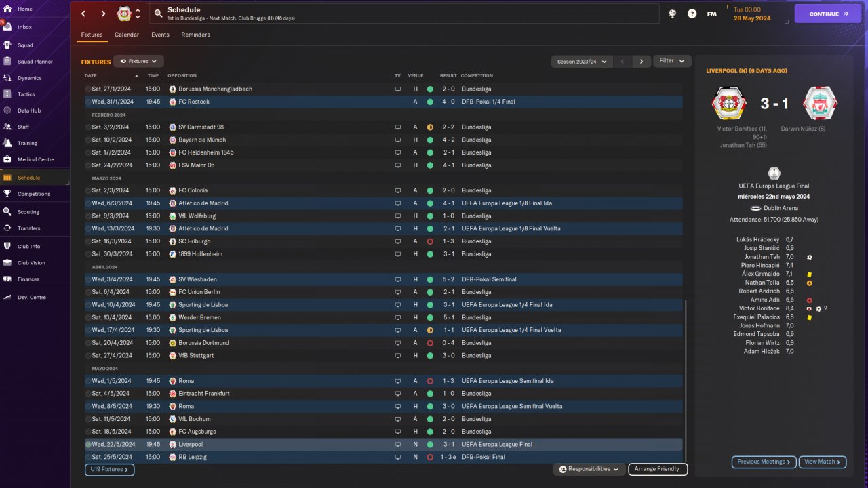Tick the check circle for 1899 Hoffenheim
Viewport: 868px width, 488px height.
[x=88, y=254]
